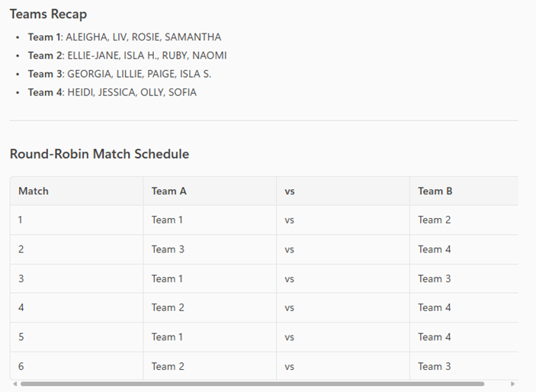This screenshot has width=536, height=392.
Task: Click Team A cell in match 2 row
Action: pos(168,249)
